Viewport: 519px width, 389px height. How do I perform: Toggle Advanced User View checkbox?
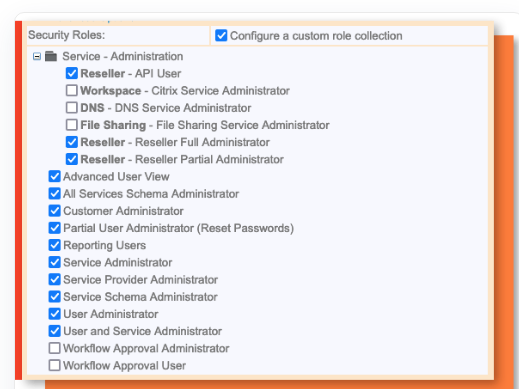[x=54, y=176]
